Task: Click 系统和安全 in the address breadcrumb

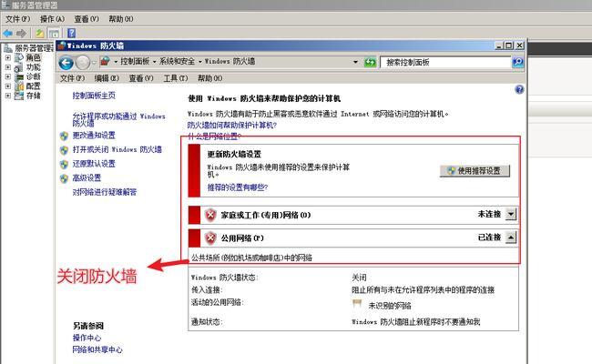Action: click(x=177, y=61)
